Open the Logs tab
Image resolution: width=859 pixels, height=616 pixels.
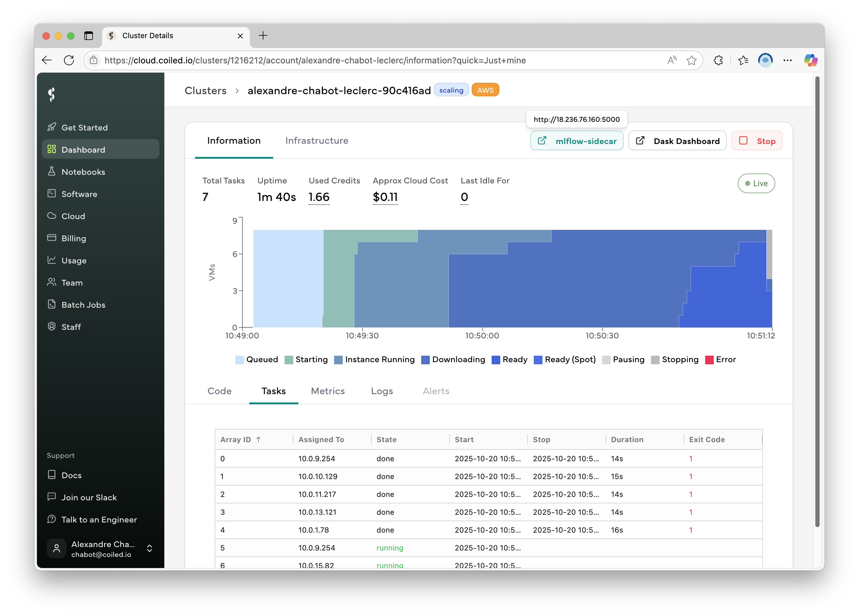(382, 391)
